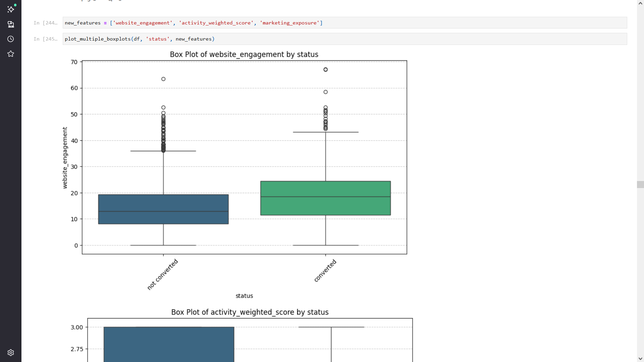Click the converted tick label on the plot
Viewport: 644px width, 362px height.
tap(325, 270)
